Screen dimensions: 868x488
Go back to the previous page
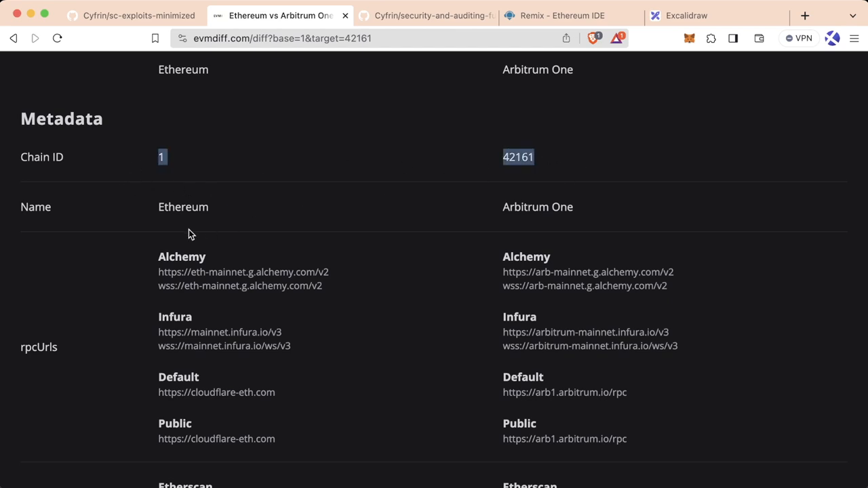tap(14, 39)
